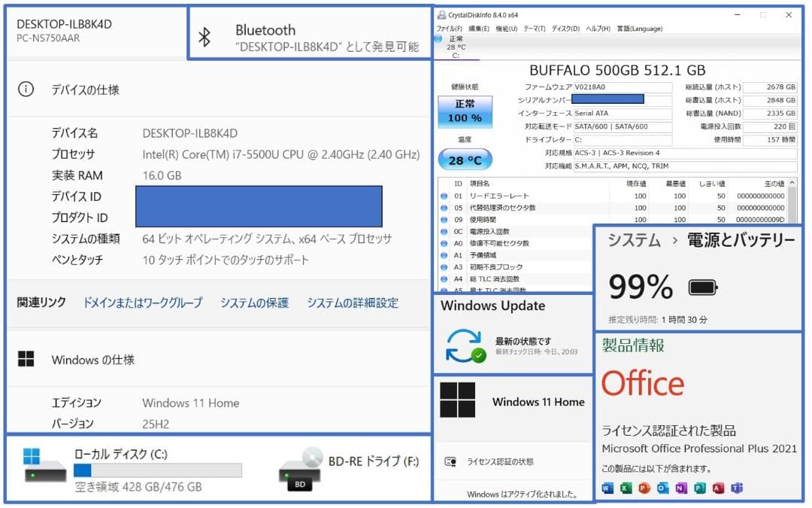Click the 現在値 column header in SMART table
This screenshot has width=812, height=508.
point(637,184)
